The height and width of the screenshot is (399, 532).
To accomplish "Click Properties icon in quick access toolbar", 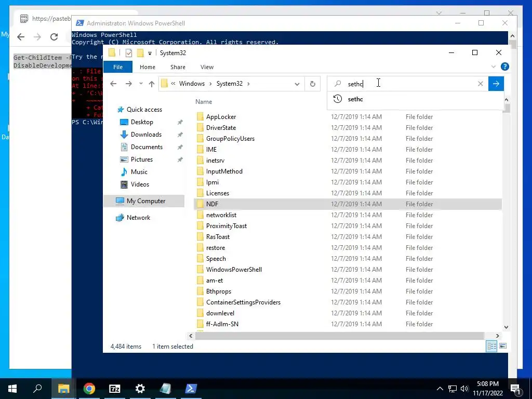I will pos(129,53).
